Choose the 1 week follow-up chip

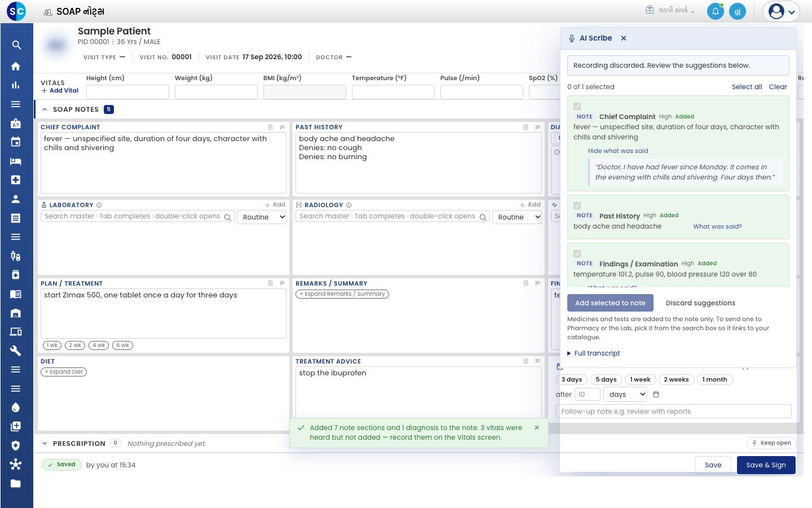point(640,380)
